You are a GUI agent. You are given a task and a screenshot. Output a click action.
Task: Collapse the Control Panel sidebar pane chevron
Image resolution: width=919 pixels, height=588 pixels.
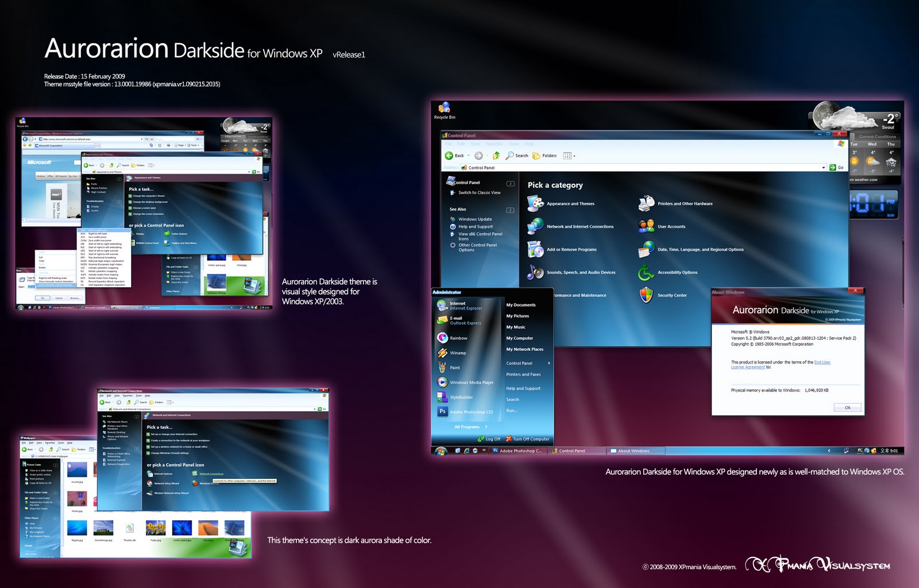[510, 183]
